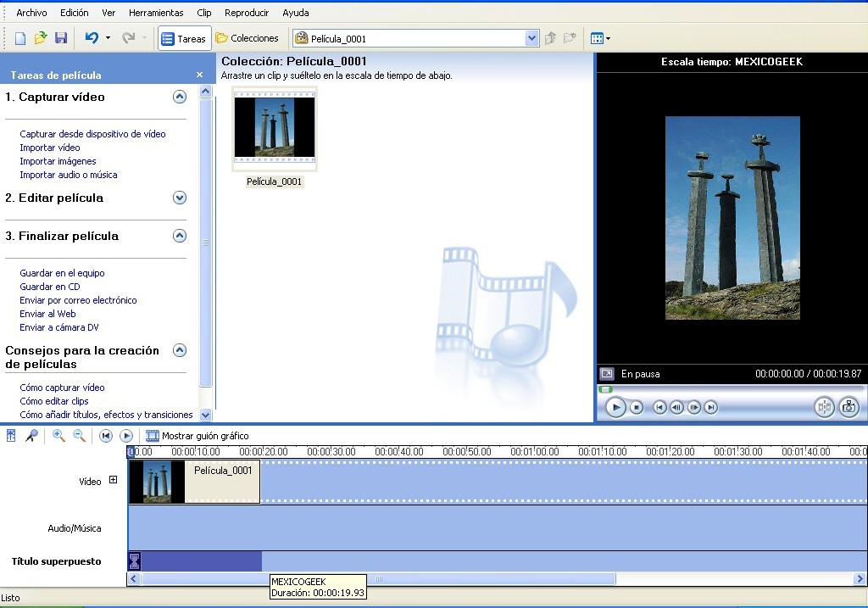The image size is (868, 608).
Task: Expand the Vídeo track plus icon
Action: (x=113, y=480)
